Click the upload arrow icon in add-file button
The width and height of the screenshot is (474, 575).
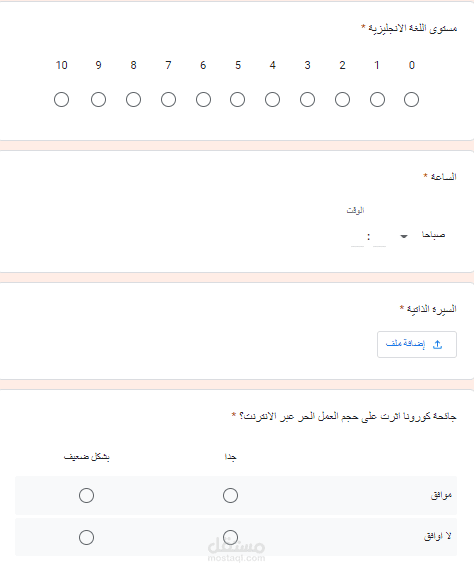(438, 344)
